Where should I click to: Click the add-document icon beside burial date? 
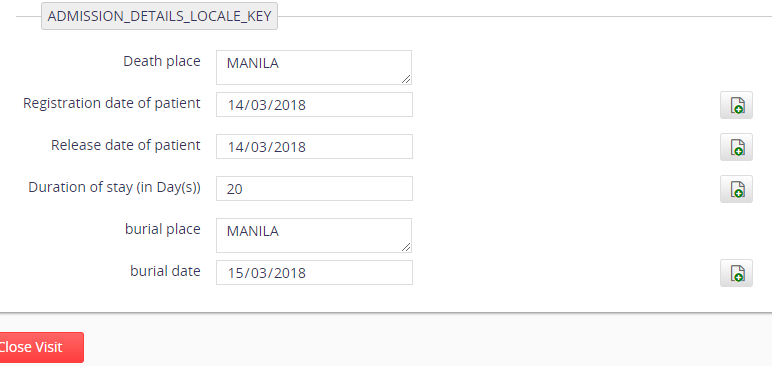click(736, 273)
